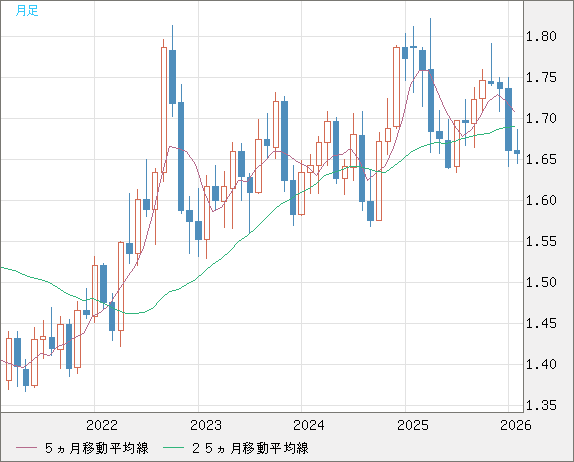Click the 1.60 price axis label
574x462 pixels.
click(541, 200)
